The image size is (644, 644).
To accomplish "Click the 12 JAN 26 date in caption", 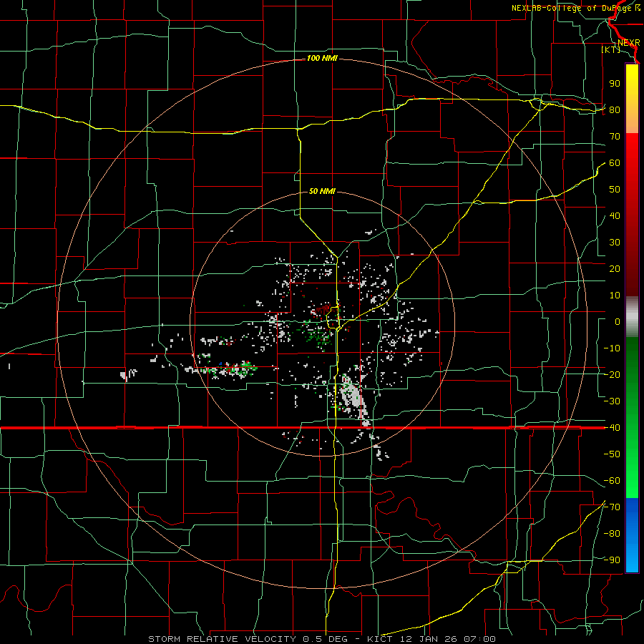I will point(429,639).
